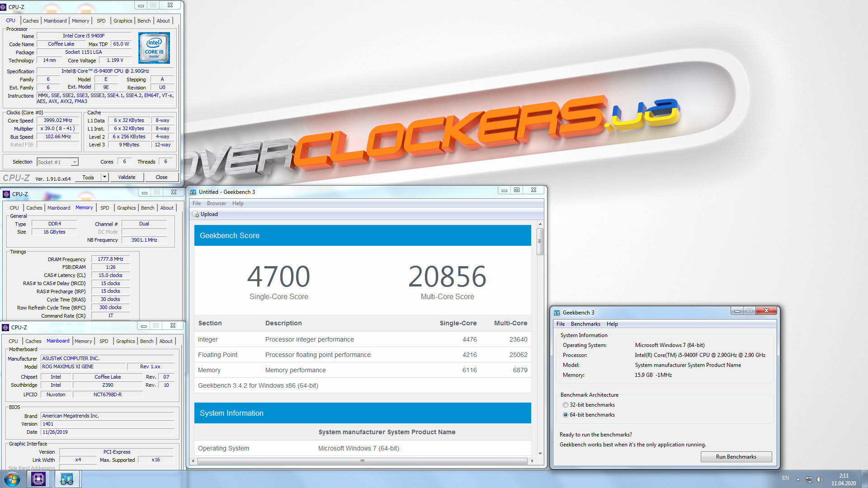
Task: Close the Untitled Geekbench 3 window
Action: tap(533, 190)
